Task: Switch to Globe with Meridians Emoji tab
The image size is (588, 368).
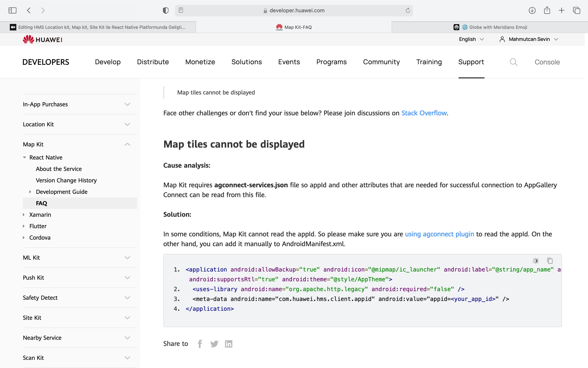Action: coord(490,27)
